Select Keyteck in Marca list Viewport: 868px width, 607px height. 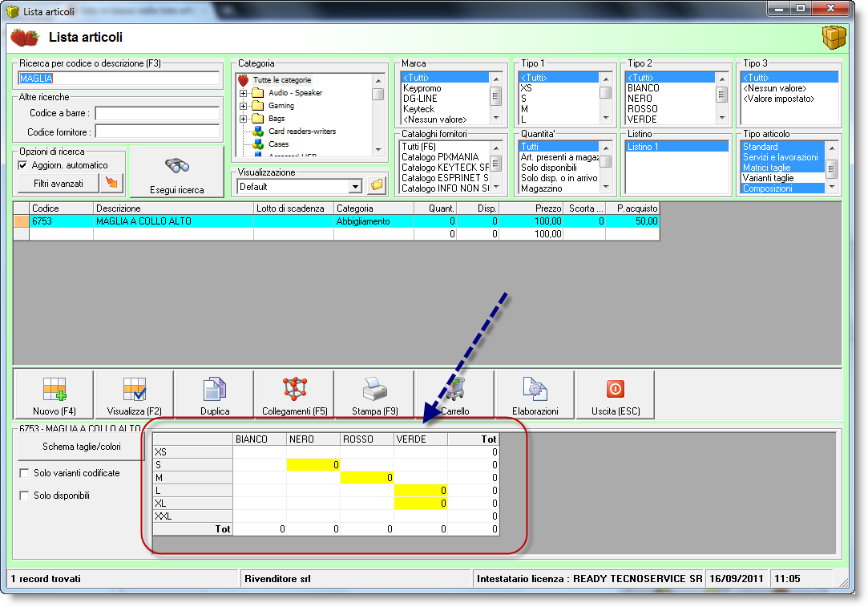[418, 109]
